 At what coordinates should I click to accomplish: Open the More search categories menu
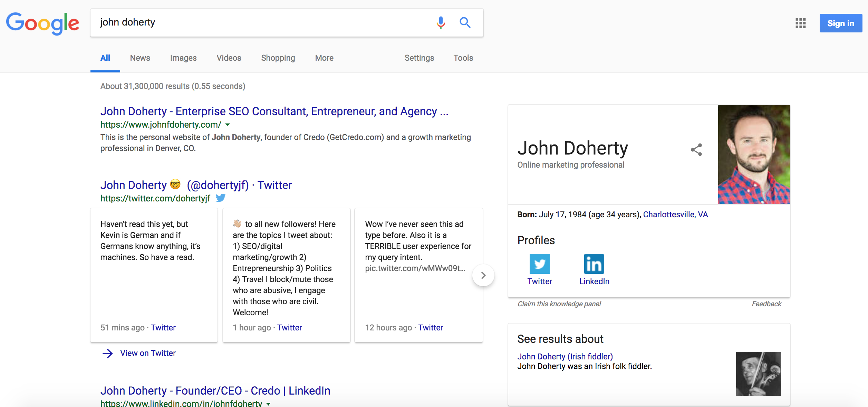324,58
